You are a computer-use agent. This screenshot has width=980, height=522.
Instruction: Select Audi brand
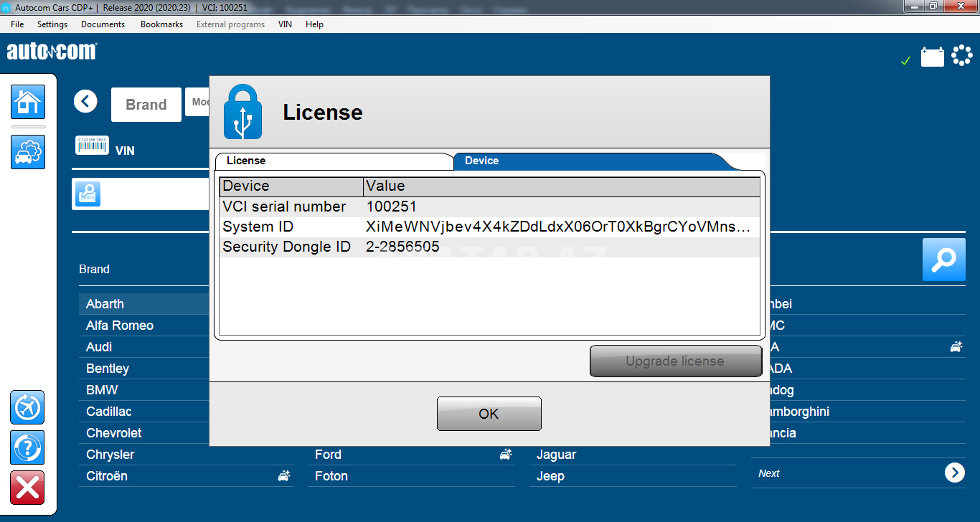[99, 347]
